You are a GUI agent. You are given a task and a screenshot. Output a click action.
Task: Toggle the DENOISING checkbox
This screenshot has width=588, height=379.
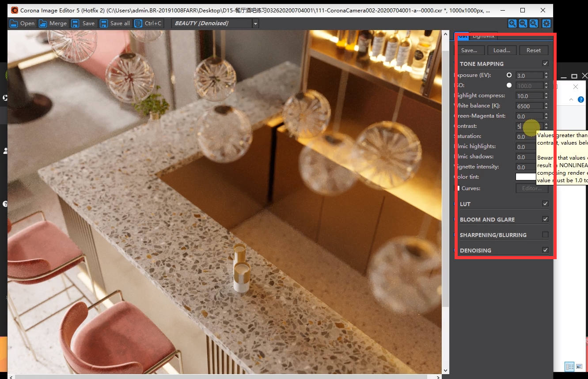pyautogui.click(x=545, y=250)
